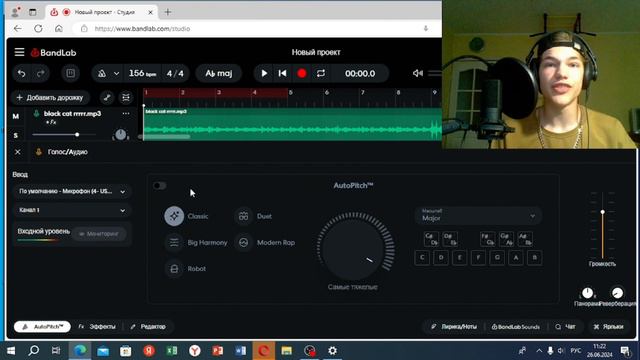Open the black cat track options (three dots)
Image resolution: width=640 pixels, height=360 pixels.
click(126, 113)
